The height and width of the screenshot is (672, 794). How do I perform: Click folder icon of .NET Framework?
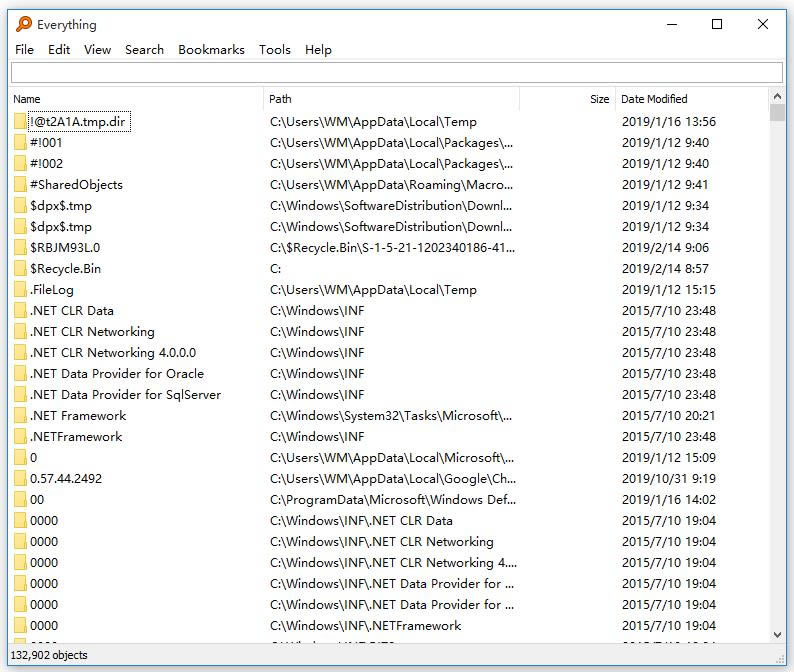point(20,416)
